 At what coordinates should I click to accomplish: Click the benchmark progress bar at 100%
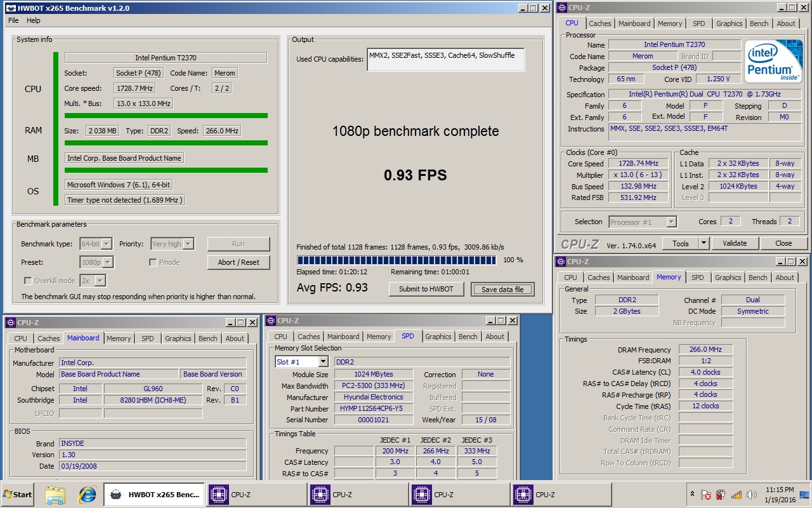396,260
